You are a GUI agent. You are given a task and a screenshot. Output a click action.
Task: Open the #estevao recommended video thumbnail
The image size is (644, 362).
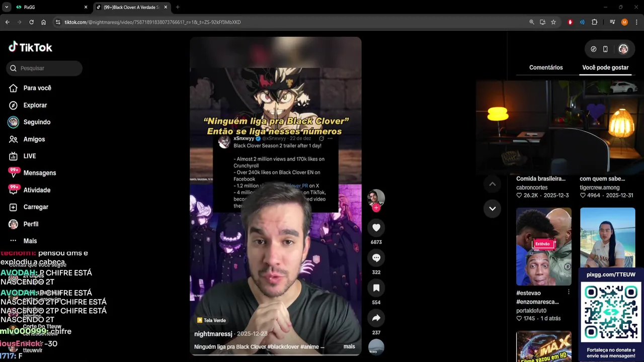[x=543, y=246]
